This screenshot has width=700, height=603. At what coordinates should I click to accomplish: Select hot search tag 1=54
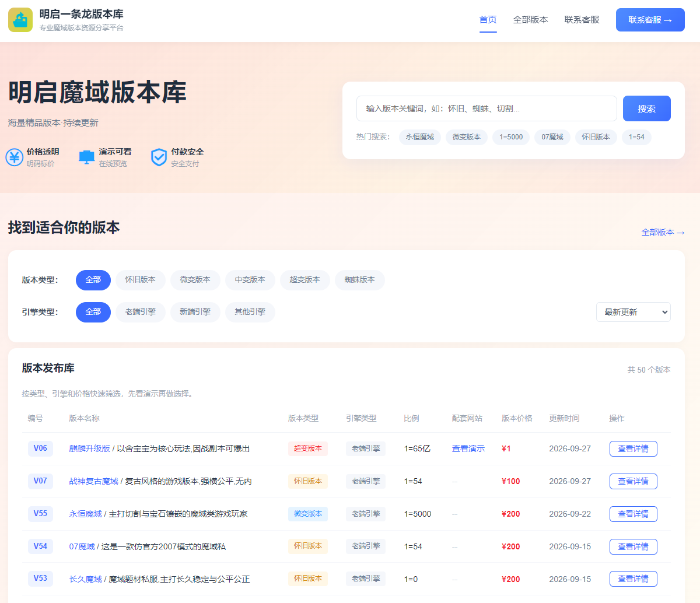[636, 137]
